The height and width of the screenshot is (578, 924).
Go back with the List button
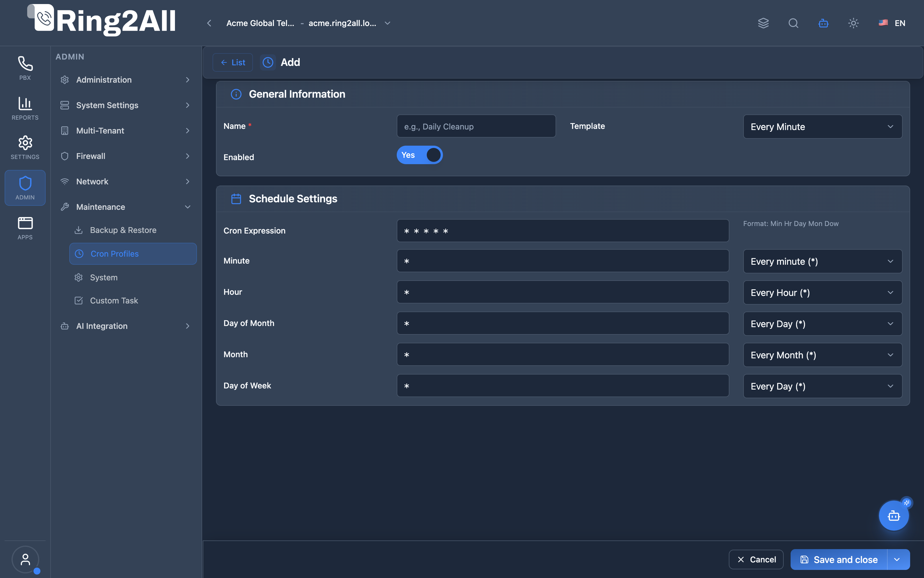point(232,62)
